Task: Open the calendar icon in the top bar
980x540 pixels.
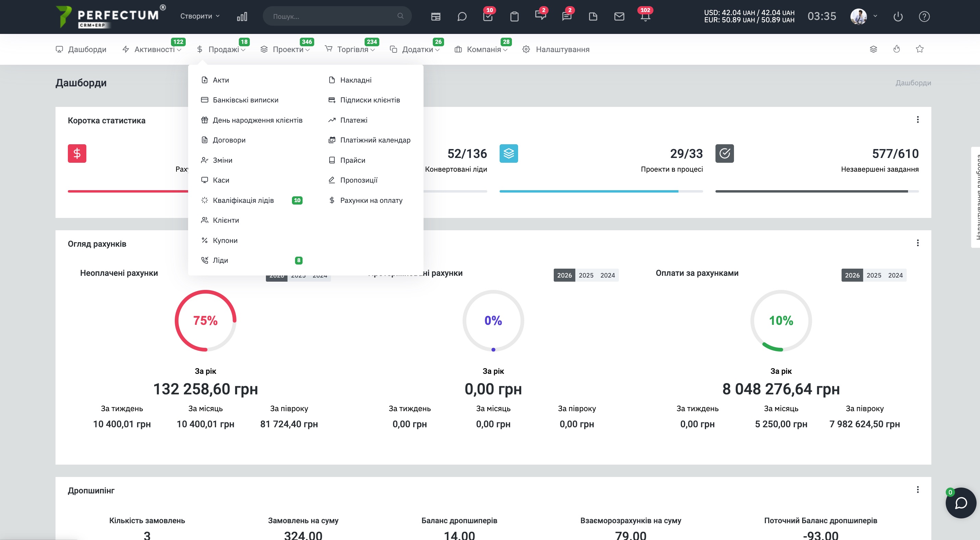Action: (436, 16)
